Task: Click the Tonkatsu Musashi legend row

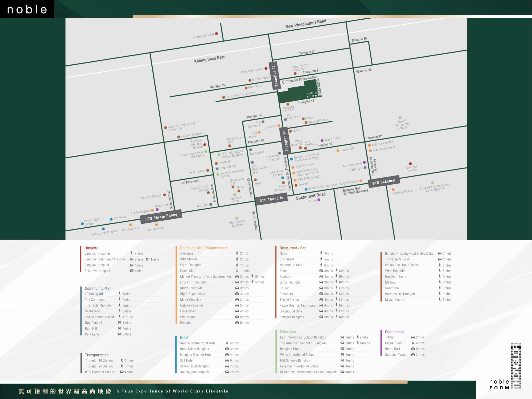Action: (x=418, y=259)
